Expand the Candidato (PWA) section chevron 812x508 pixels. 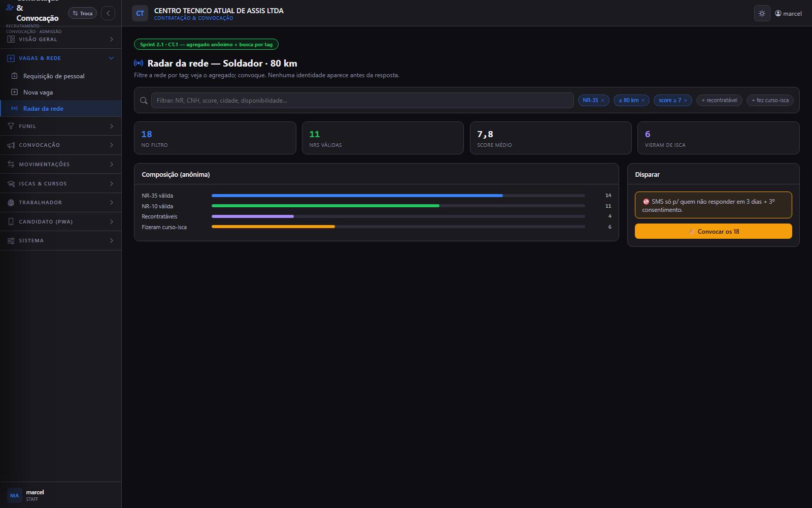click(x=112, y=221)
